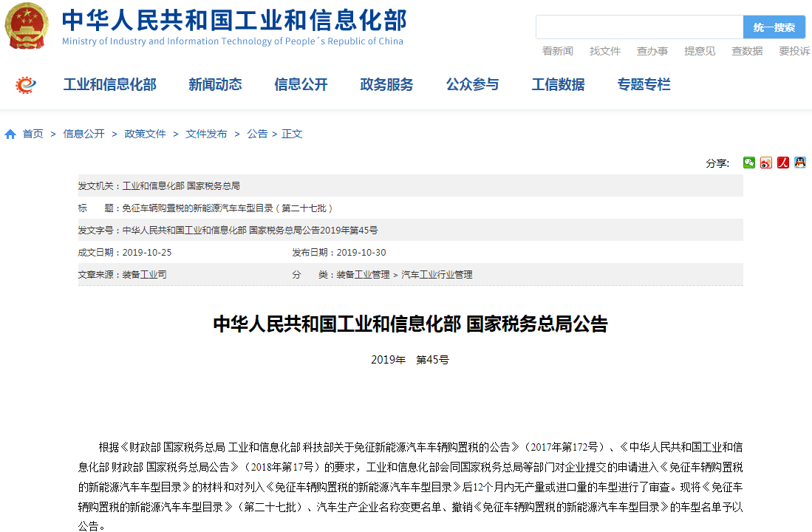Click 发布日期：2019-10-30
The image size is (812, 532).
pos(339,253)
